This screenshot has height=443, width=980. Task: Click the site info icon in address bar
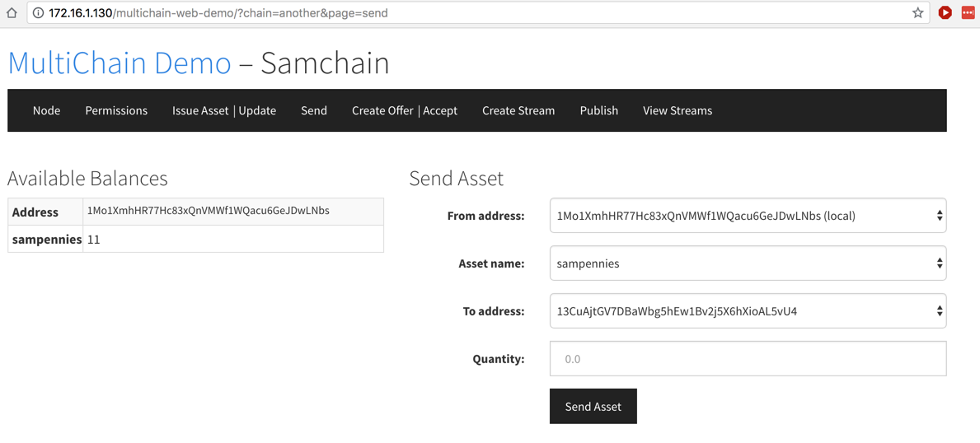pos(38,13)
